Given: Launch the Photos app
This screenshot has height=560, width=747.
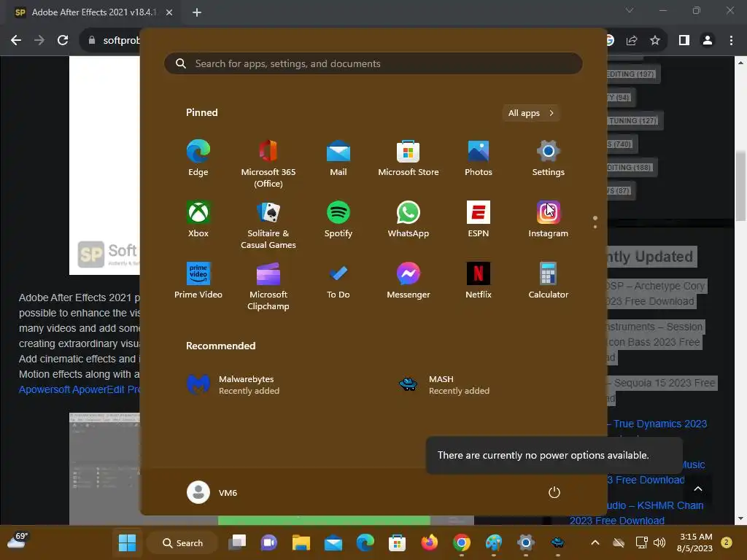Looking at the screenshot, I should click(479, 158).
